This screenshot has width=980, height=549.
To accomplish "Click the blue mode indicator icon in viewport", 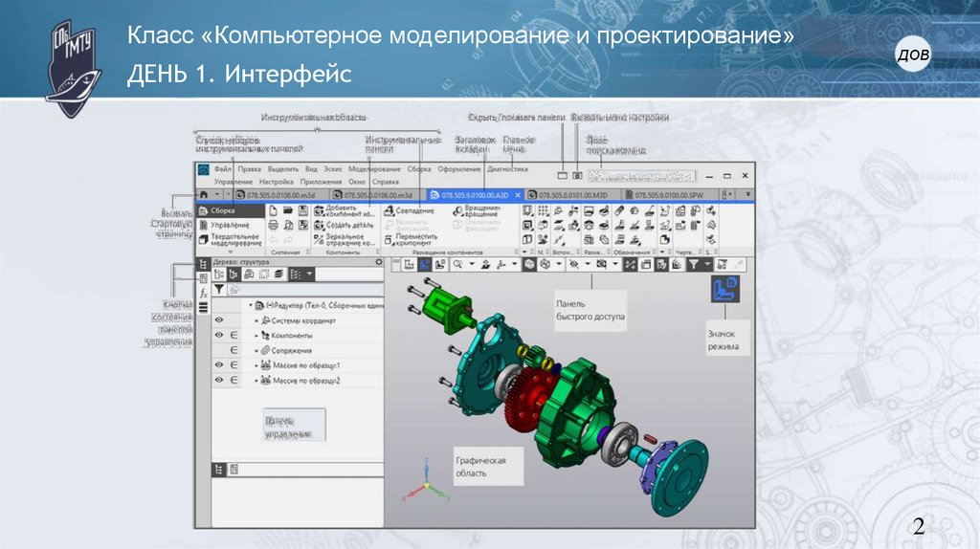I will click(x=725, y=289).
